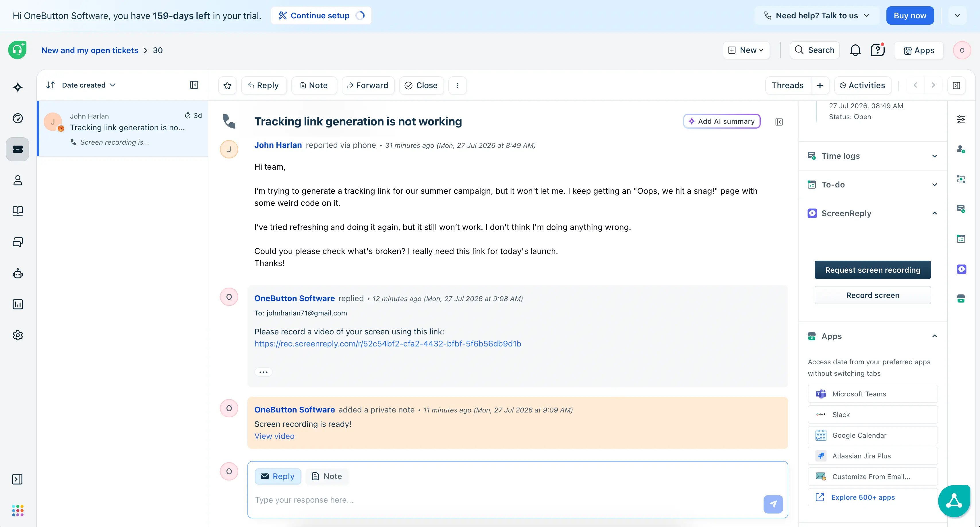Image resolution: width=980 pixels, height=527 pixels.
Task: Open the Forums chat icon in sidebar
Action: [18, 242]
